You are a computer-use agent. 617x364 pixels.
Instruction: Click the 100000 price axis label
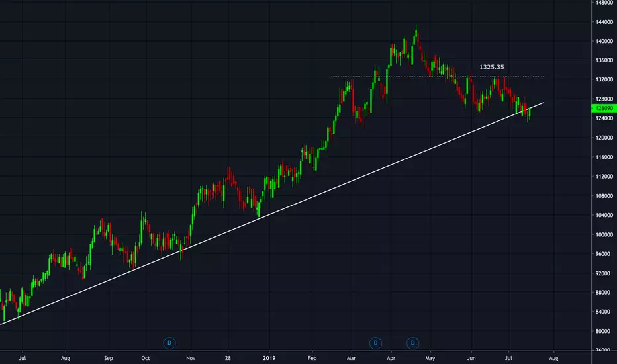coord(604,234)
